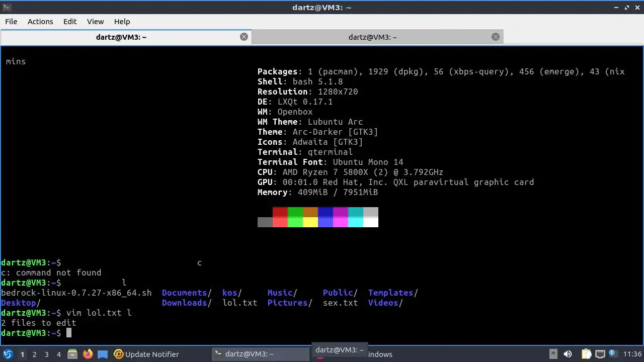Click the terminal cursor at the last prompt
Image resolution: width=644 pixels, height=362 pixels.
point(69,333)
